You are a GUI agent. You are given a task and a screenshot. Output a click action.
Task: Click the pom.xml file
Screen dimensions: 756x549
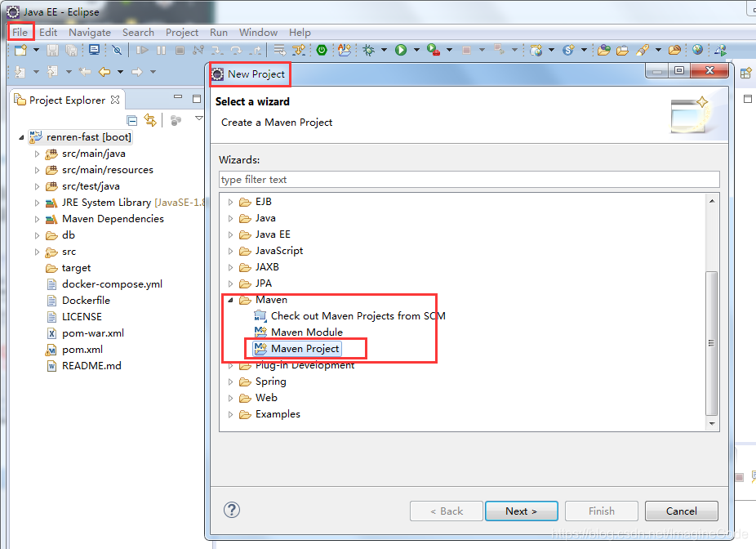click(x=74, y=350)
